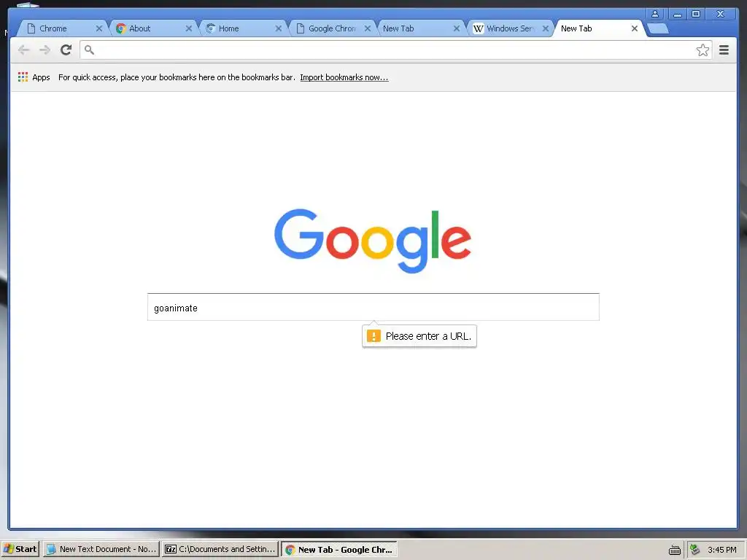This screenshot has height=560, width=747.
Task: Bookmark this page with the star icon
Action: [x=703, y=50]
